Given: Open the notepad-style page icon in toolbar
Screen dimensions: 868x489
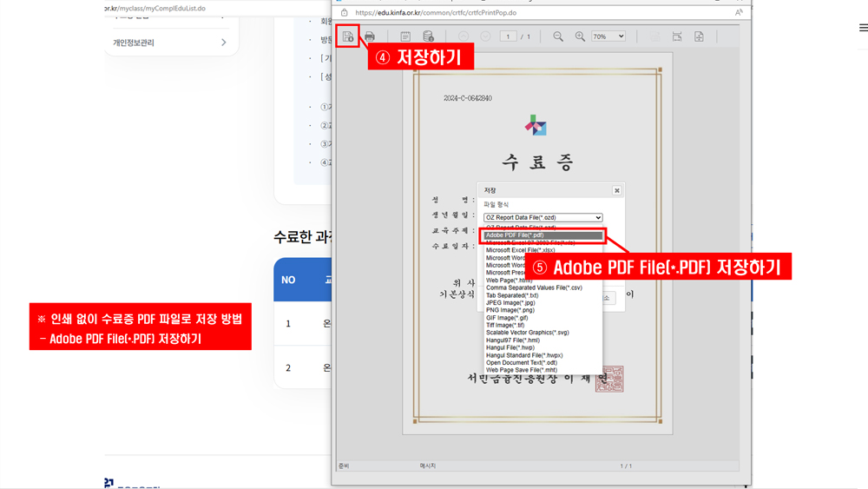Looking at the screenshot, I should [x=405, y=36].
